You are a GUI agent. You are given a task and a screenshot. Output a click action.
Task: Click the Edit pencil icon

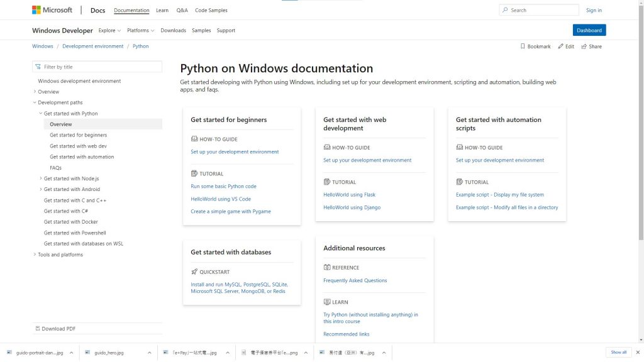[560, 47]
